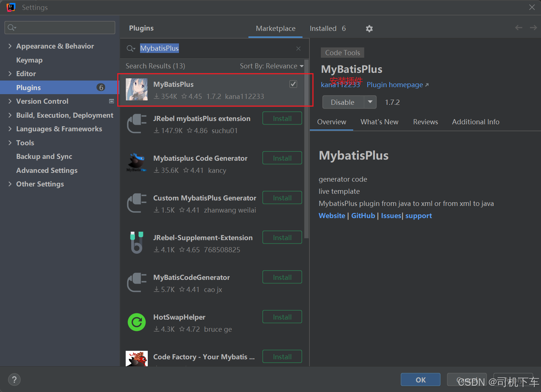Image resolution: width=541 pixels, height=392 pixels.
Task: Install the HotSwapHelper plugin
Action: (x=282, y=317)
